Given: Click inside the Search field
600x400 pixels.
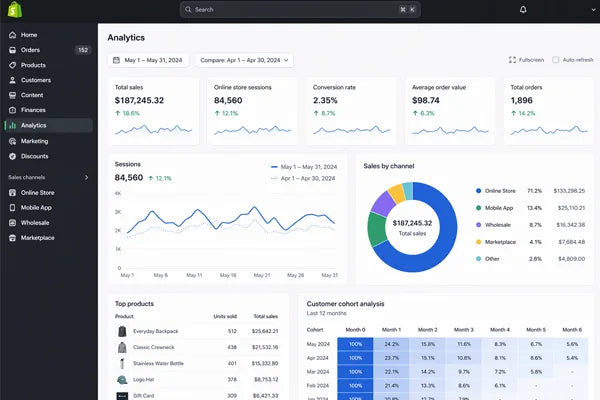Looking at the screenshot, I should point(300,10).
